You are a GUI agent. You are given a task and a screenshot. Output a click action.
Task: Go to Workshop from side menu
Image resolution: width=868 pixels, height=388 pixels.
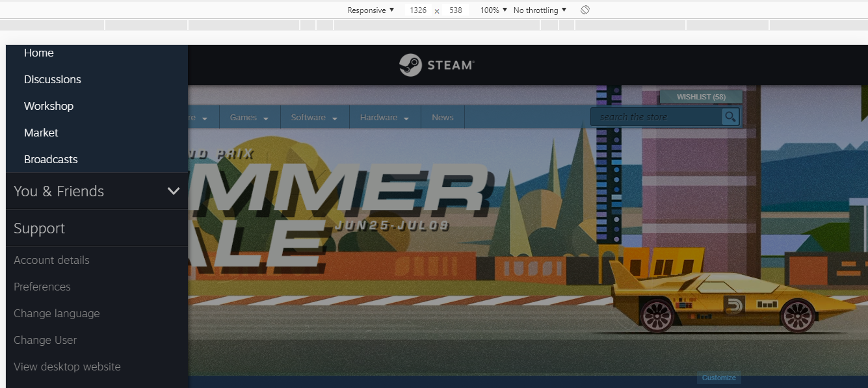click(49, 106)
